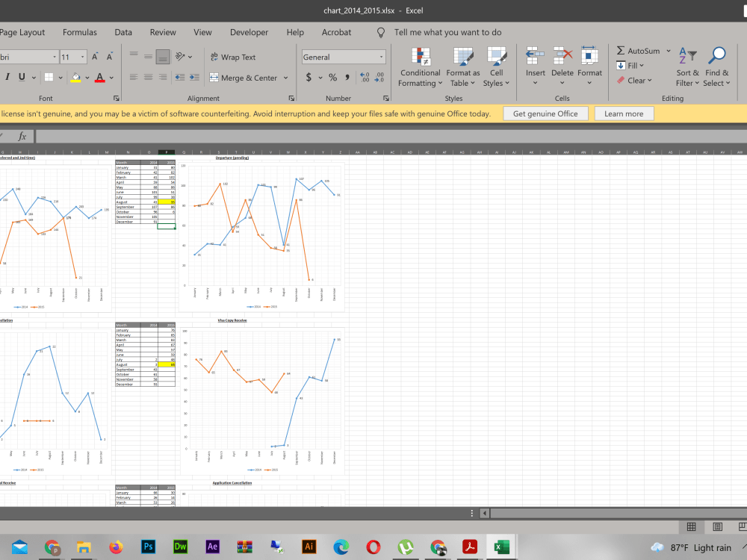
Task: Click Get genuine Office button
Action: (x=545, y=113)
